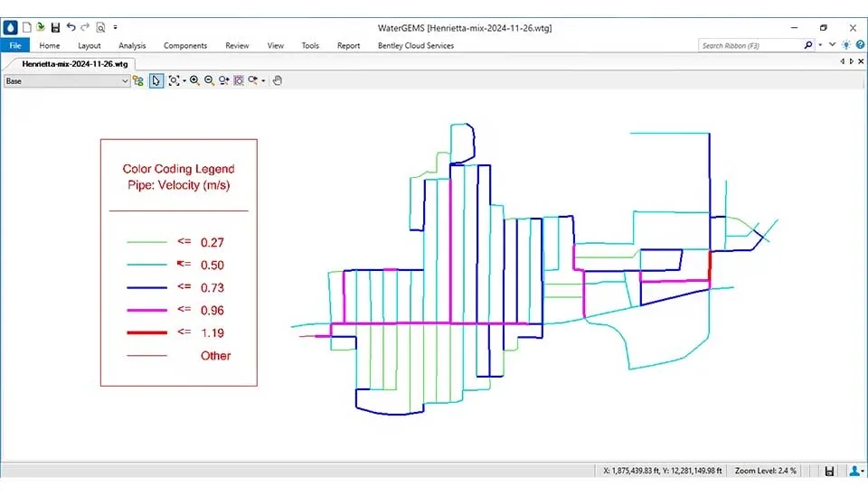
Task: Click the blue Help question mark icon
Action: point(859,45)
